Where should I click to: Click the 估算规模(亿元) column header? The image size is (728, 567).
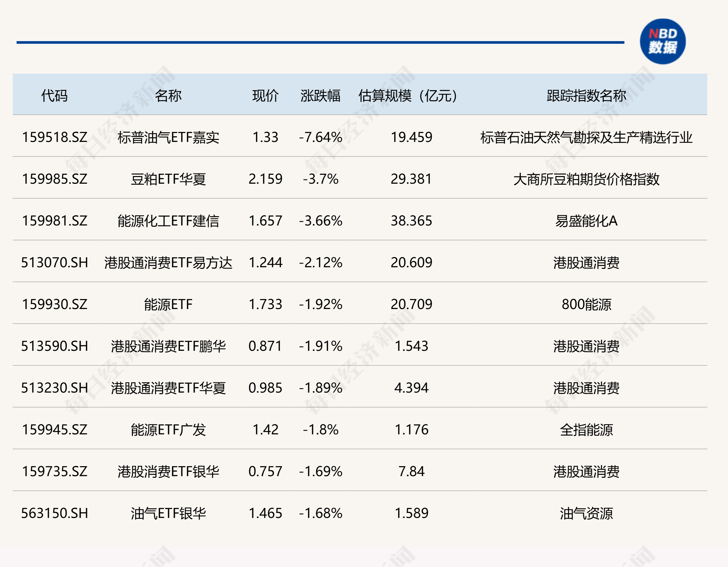408,96
